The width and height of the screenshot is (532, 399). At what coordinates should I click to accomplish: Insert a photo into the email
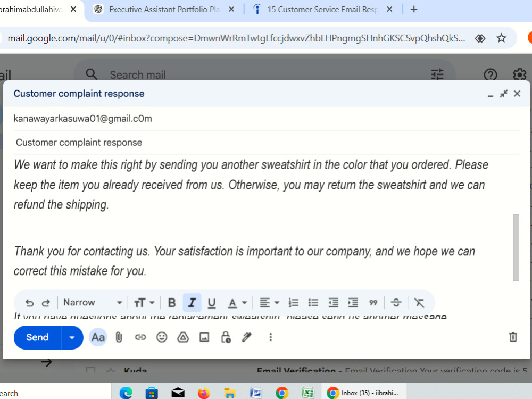pyautogui.click(x=204, y=337)
